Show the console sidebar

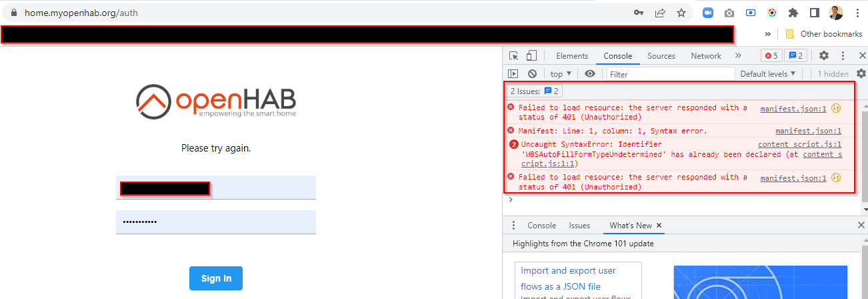pyautogui.click(x=513, y=74)
